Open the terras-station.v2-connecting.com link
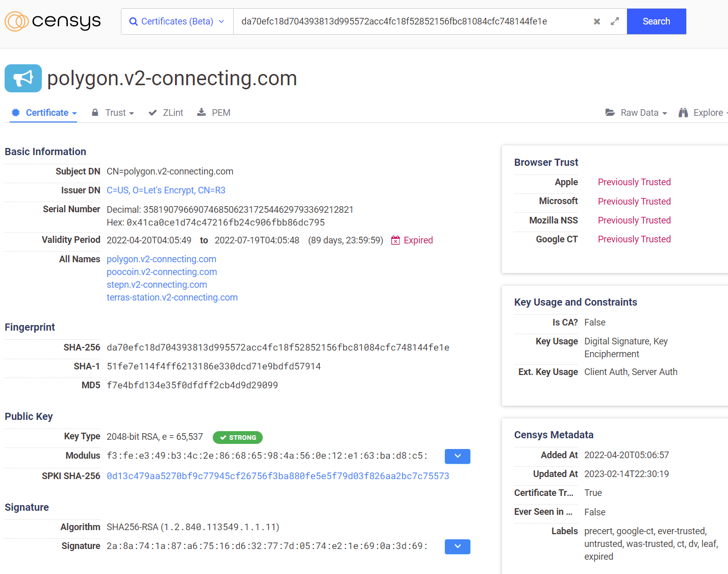The height and width of the screenshot is (574, 728). [x=172, y=297]
